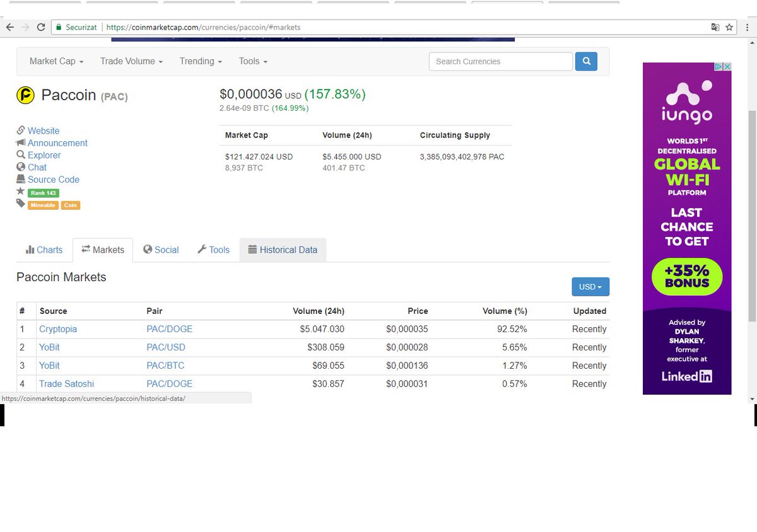Click the translate page icon in address bar
The width and height of the screenshot is (757, 532).
click(715, 27)
